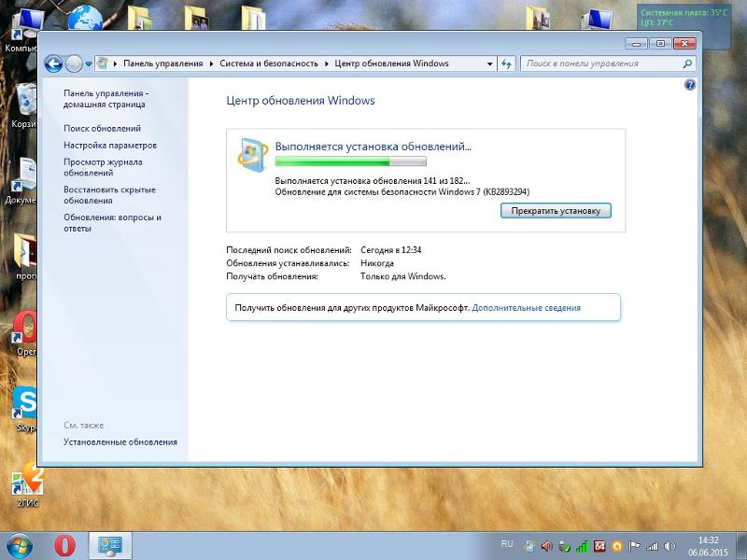Screen dimensions: 747x560
Task: Select the globe desktop icon
Action: point(85,17)
